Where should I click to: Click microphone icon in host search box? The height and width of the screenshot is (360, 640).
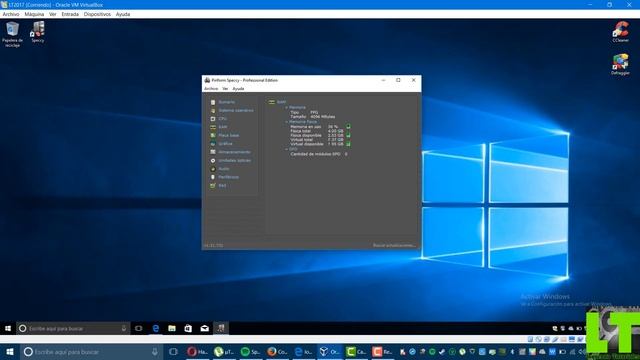(155, 352)
